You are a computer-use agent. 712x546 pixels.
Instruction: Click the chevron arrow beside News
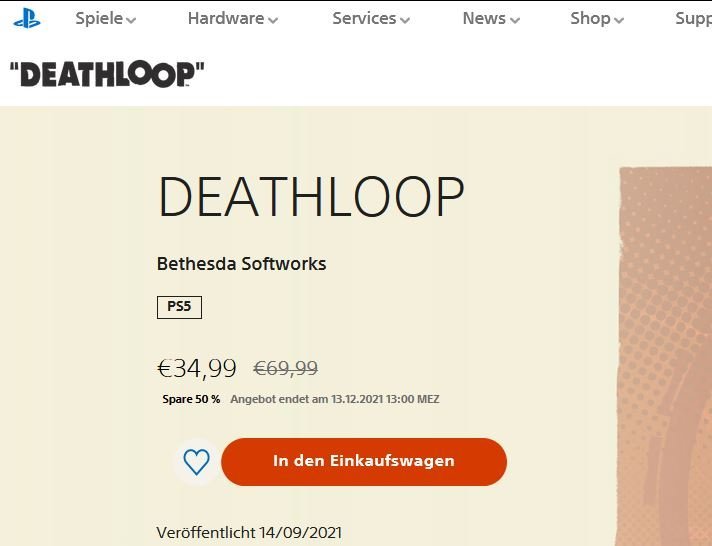click(x=514, y=20)
